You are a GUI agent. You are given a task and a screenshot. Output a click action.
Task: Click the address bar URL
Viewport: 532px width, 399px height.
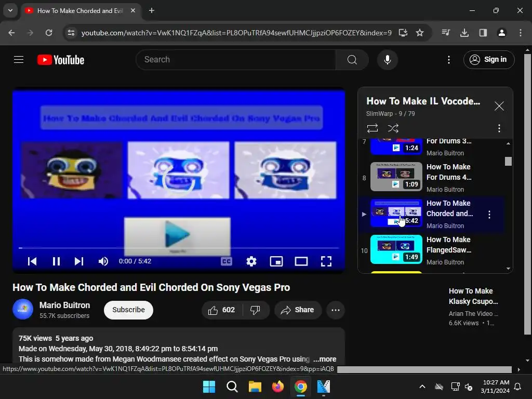[236, 33]
